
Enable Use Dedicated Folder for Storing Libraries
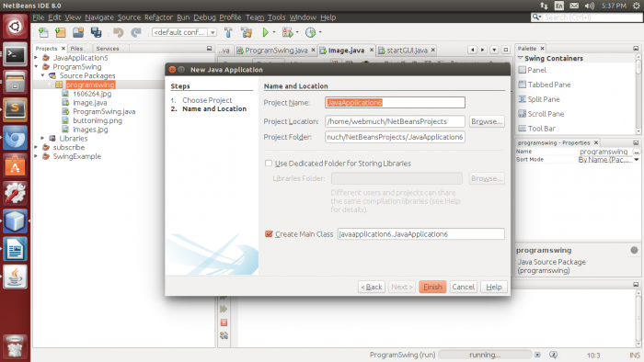pos(269,164)
